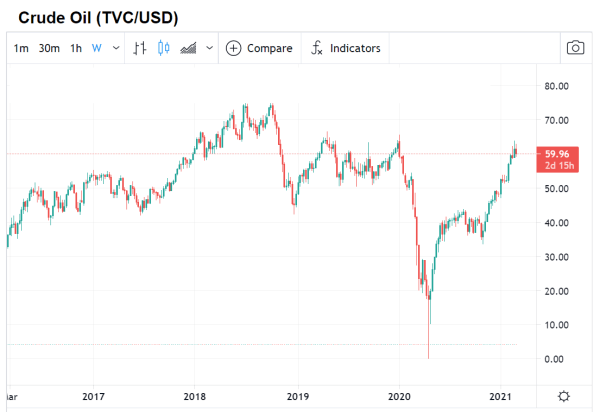This screenshot has height=412, width=600.
Task: Switch to 30m timeframe
Action: (49, 48)
